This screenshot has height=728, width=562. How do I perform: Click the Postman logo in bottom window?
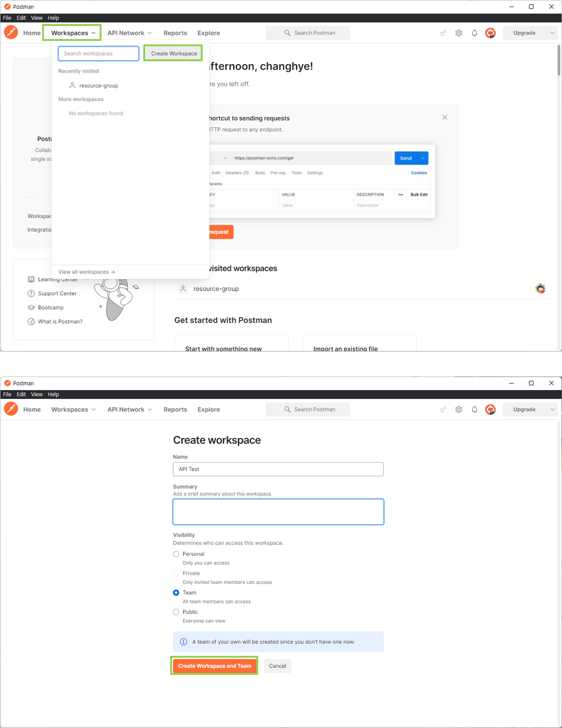click(x=11, y=409)
